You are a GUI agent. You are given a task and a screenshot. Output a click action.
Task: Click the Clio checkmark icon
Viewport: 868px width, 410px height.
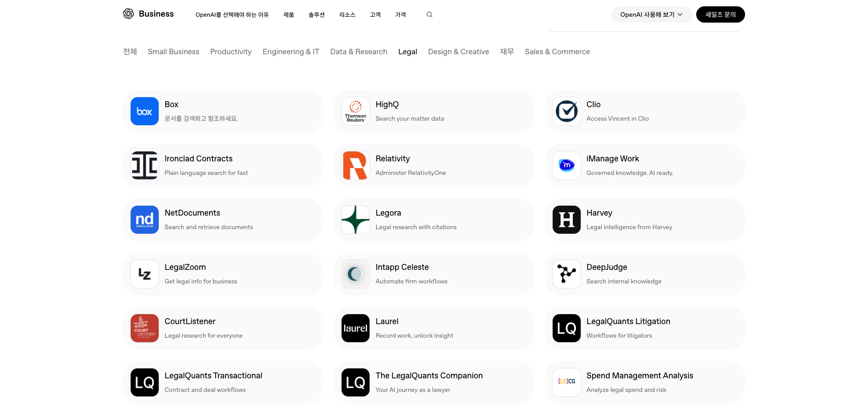click(x=566, y=111)
